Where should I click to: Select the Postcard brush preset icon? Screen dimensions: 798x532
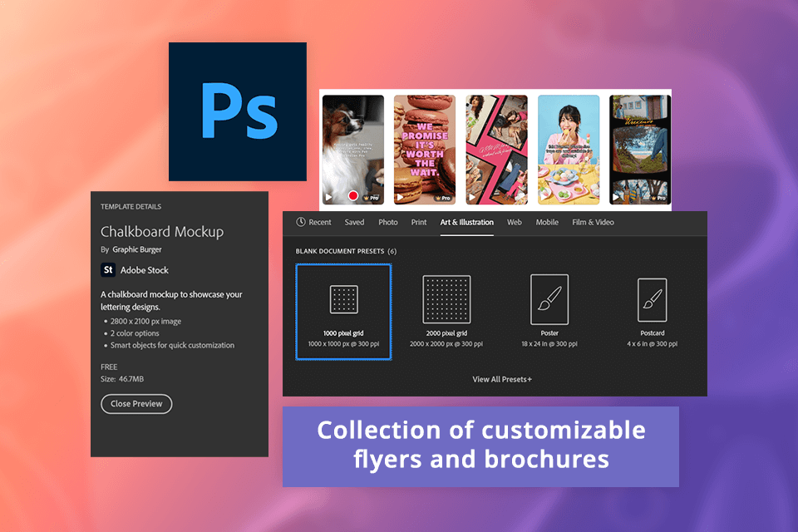click(x=652, y=300)
